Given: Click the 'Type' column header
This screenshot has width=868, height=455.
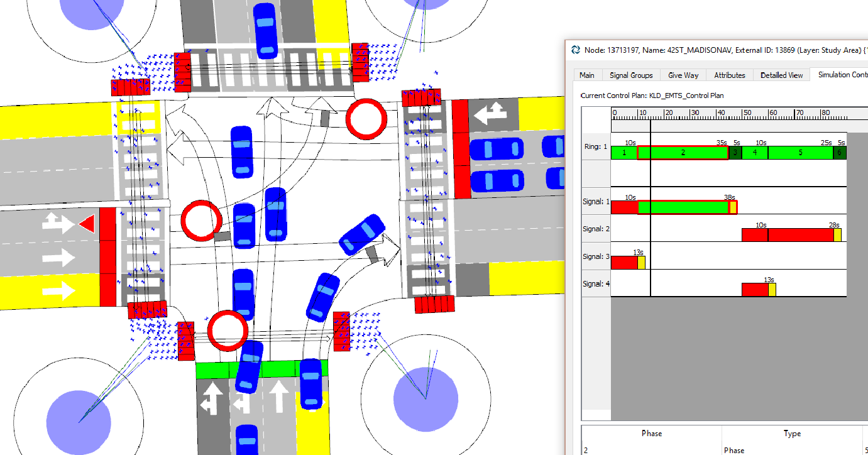Looking at the screenshot, I should click(x=792, y=434).
